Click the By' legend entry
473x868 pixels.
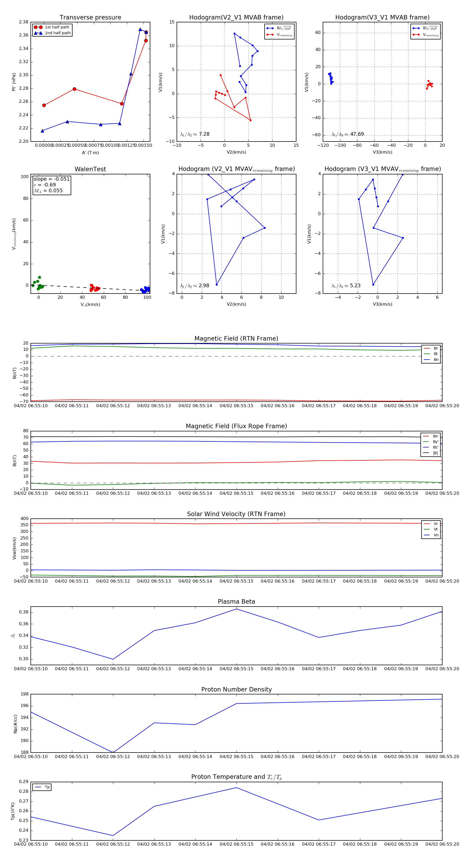coord(431,442)
